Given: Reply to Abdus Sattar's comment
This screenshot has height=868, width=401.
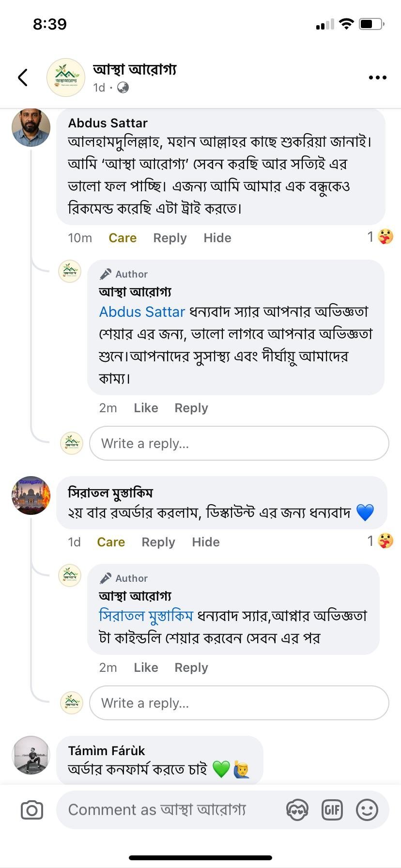Looking at the screenshot, I should tap(170, 238).
